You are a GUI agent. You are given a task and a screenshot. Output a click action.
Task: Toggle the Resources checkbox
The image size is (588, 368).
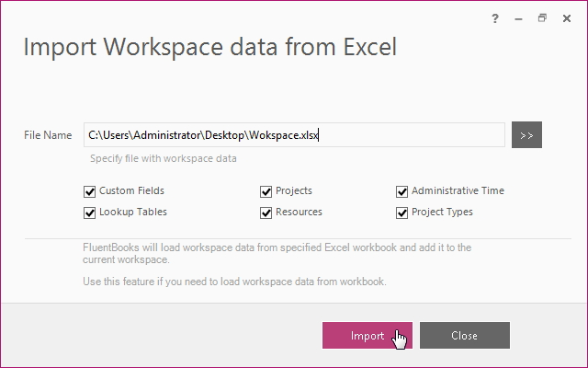pos(266,213)
